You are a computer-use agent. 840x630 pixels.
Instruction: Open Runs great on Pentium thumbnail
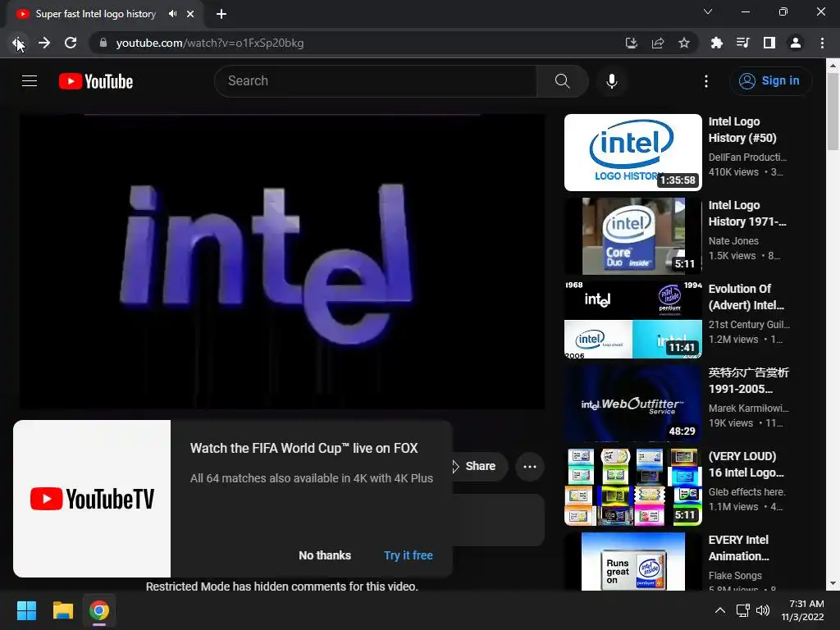tap(632, 561)
